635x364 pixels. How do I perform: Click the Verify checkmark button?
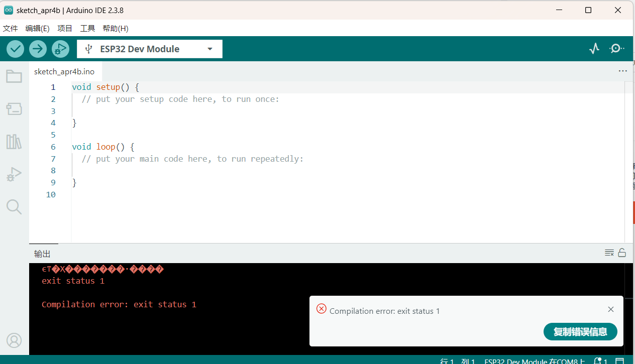pyautogui.click(x=16, y=49)
